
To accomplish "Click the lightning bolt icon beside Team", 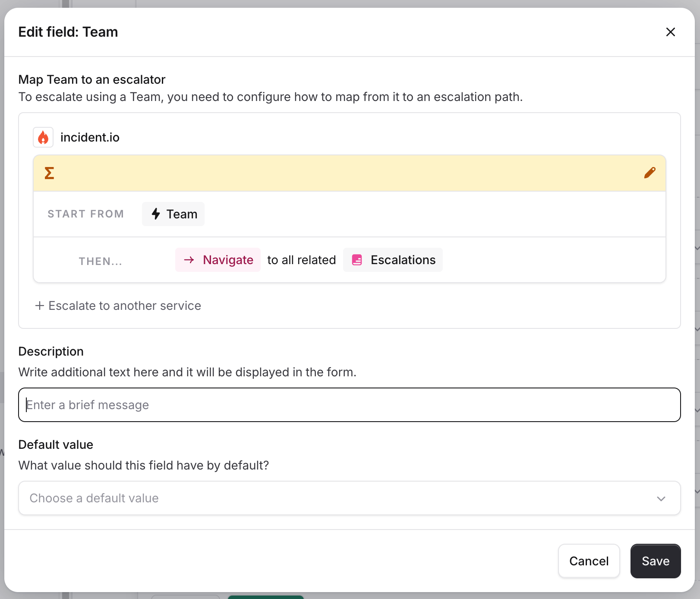I will coord(156,214).
